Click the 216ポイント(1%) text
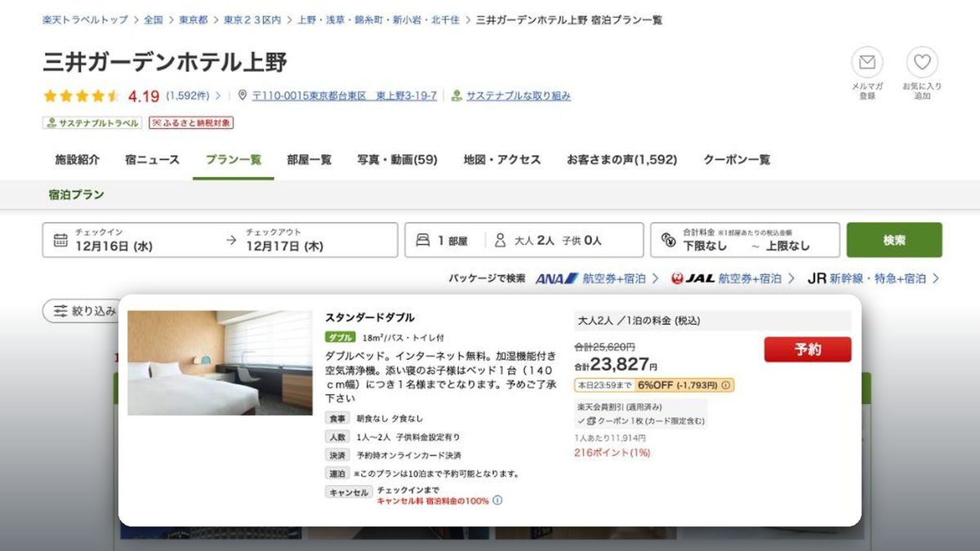Screen dimensions: 980x551 pos(612,452)
